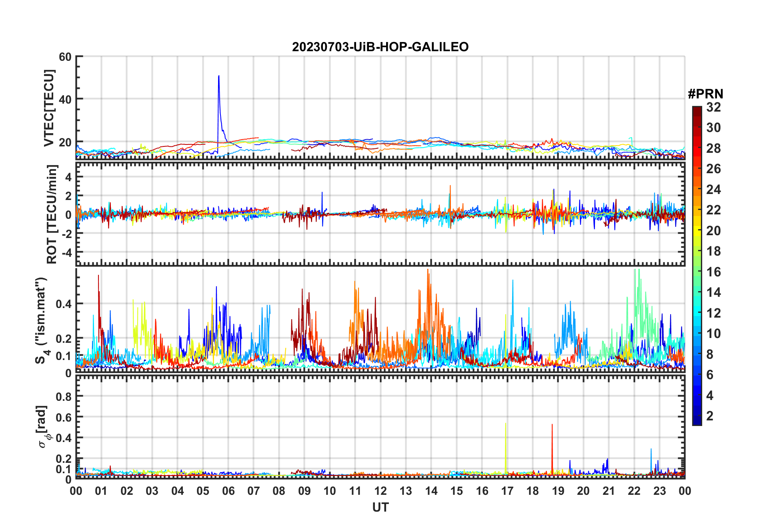This screenshot has width=761, height=532.
Task: Click the 60 tick on the VTEC axis
Action: [x=65, y=57]
